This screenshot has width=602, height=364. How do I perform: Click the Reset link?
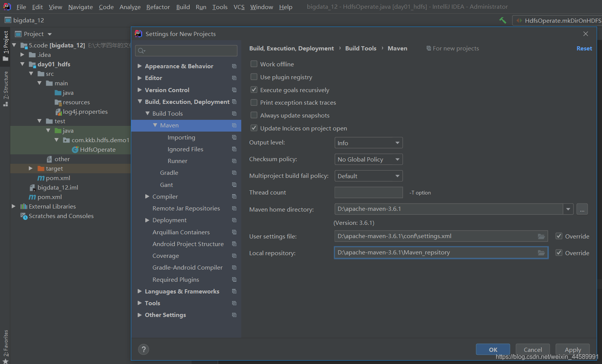584,49
